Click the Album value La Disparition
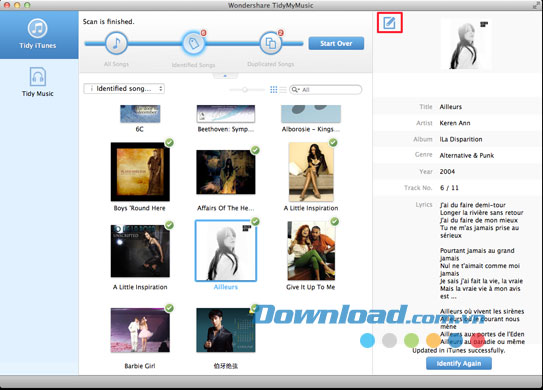Image resolution: width=543 pixels, height=390 pixels. click(x=461, y=139)
